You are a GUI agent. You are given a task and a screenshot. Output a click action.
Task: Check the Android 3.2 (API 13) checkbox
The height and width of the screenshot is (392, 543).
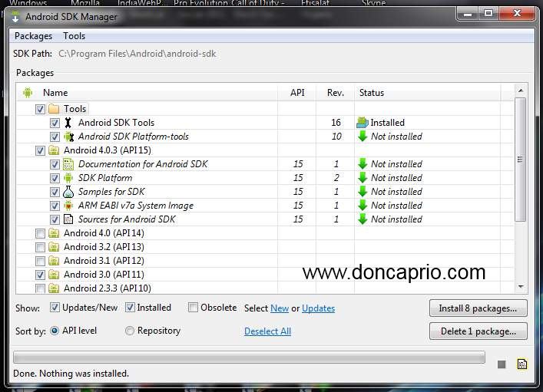40,247
